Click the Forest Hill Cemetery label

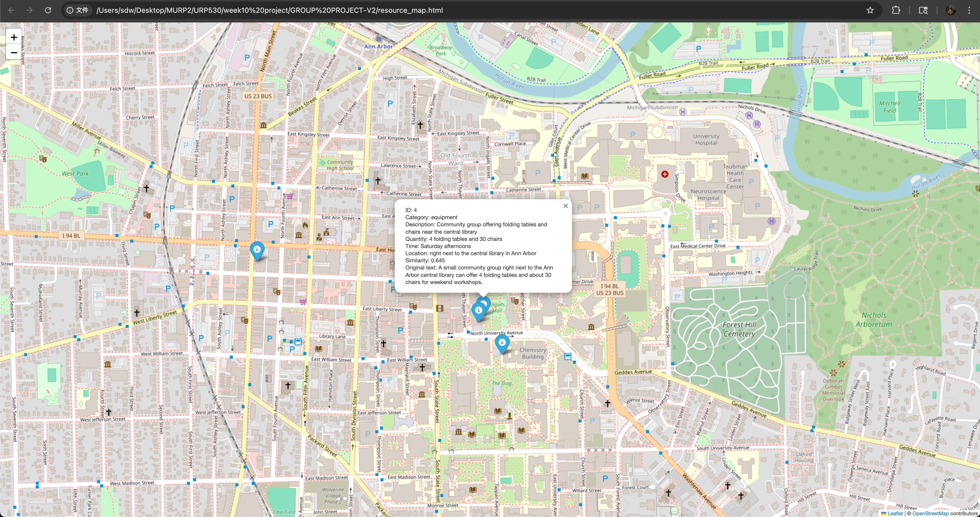[739, 329]
